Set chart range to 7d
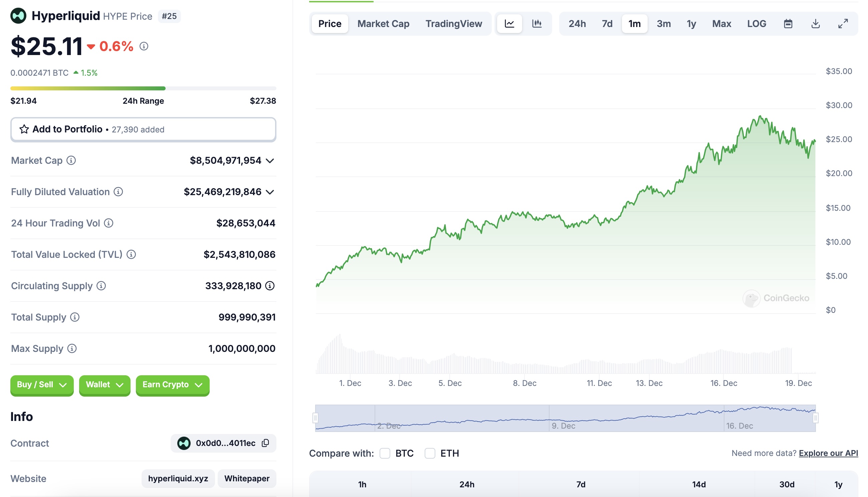The width and height of the screenshot is (868, 497). click(x=607, y=24)
